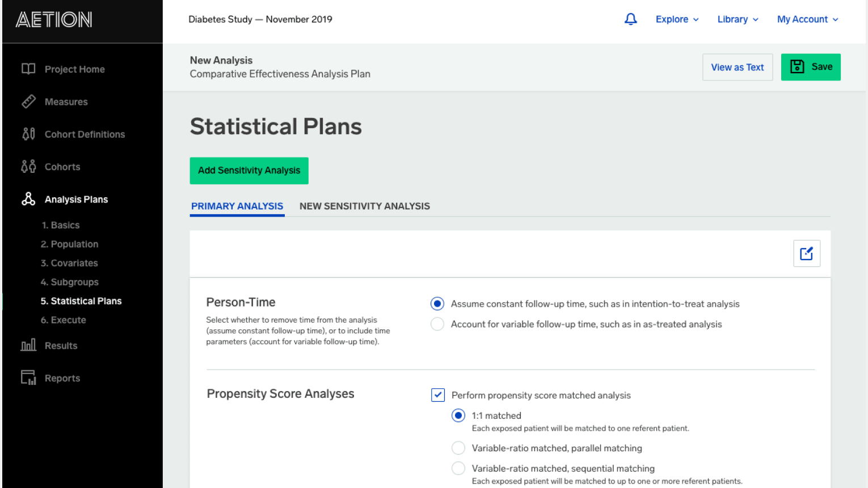The image size is (868, 488).
Task: Click the Person-Time section heading
Action: point(241,302)
